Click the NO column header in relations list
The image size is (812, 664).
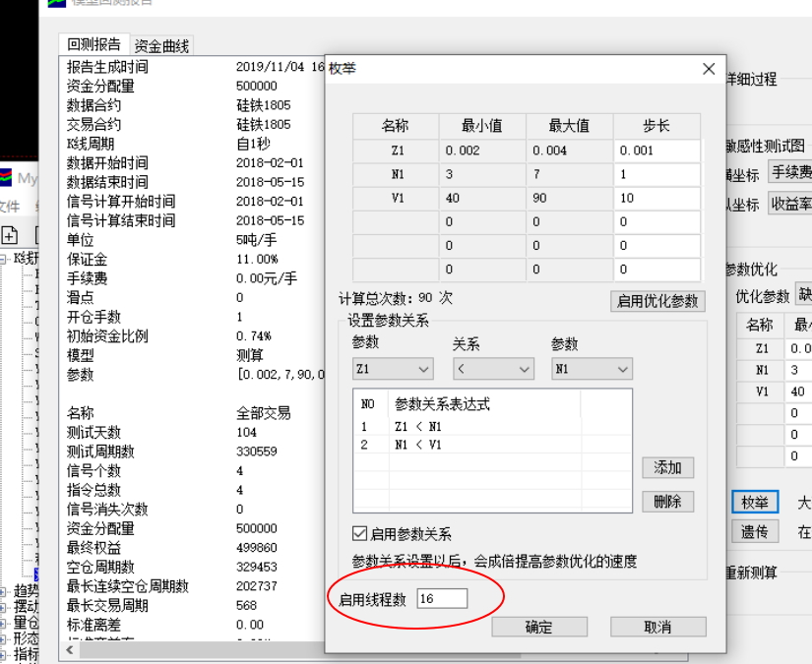coord(368,404)
